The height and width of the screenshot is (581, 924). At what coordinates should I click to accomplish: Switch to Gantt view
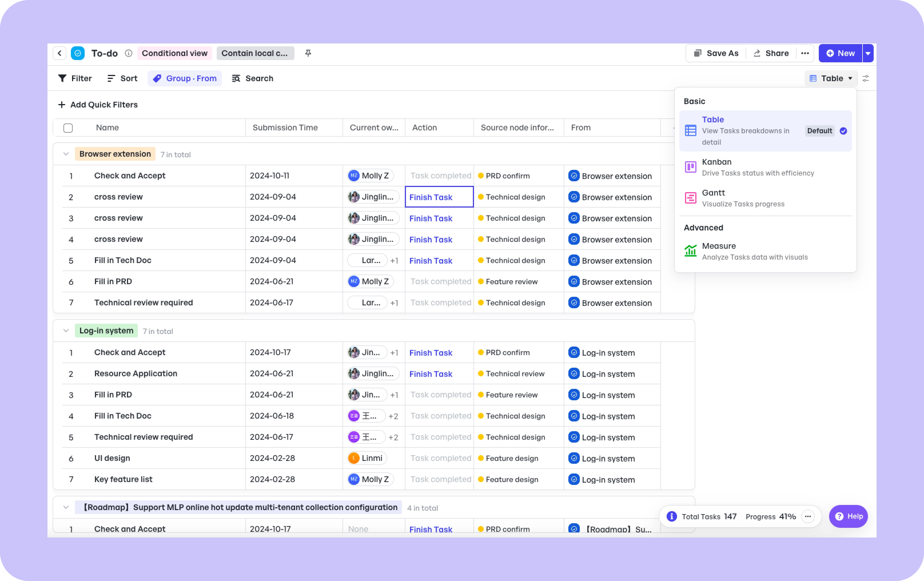point(765,198)
